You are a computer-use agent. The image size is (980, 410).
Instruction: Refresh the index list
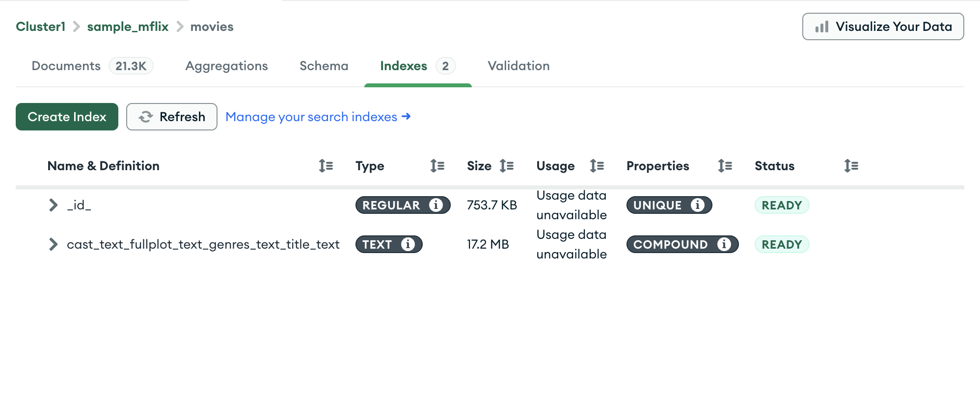point(172,117)
